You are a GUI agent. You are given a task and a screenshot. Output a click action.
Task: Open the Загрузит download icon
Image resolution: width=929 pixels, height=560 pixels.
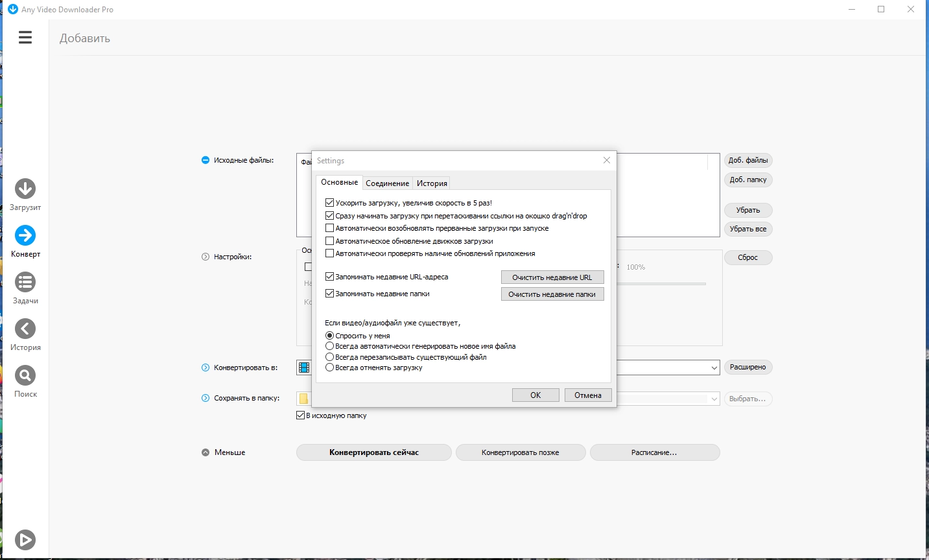click(x=25, y=189)
